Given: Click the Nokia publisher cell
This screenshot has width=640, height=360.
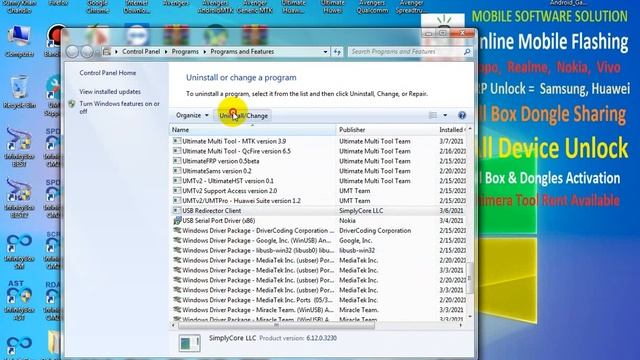Looking at the screenshot, I should click(x=347, y=220).
